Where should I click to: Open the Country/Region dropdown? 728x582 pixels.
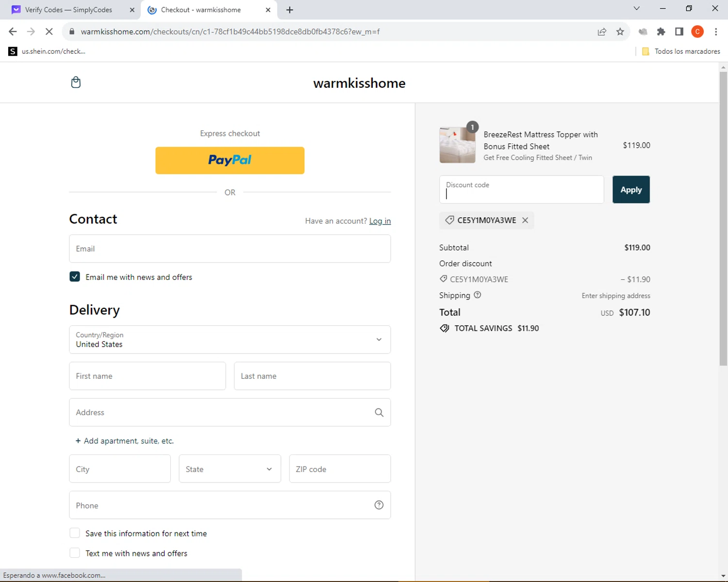230,339
